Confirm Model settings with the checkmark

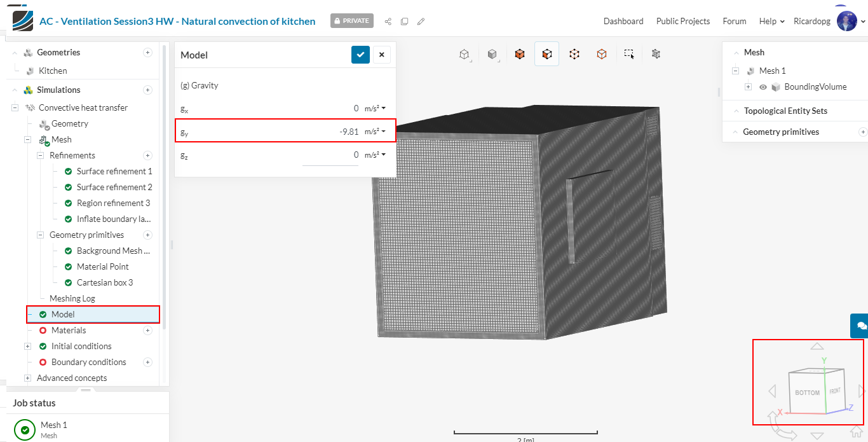coord(360,55)
